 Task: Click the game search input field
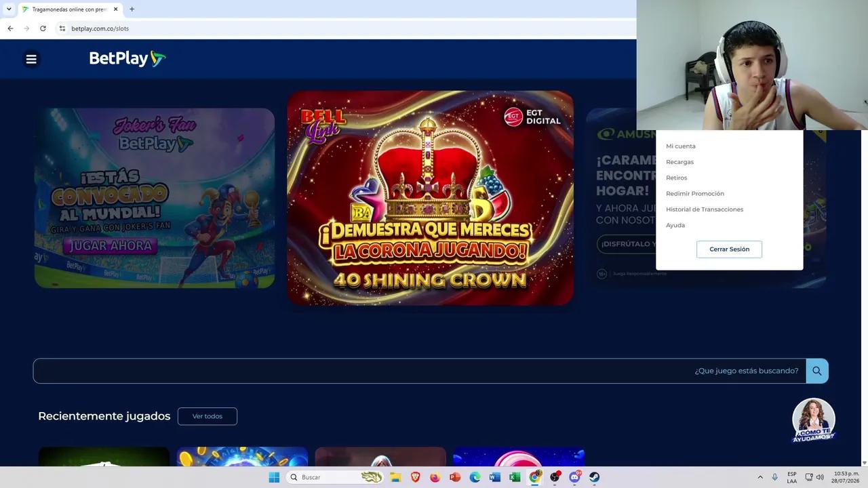419,371
